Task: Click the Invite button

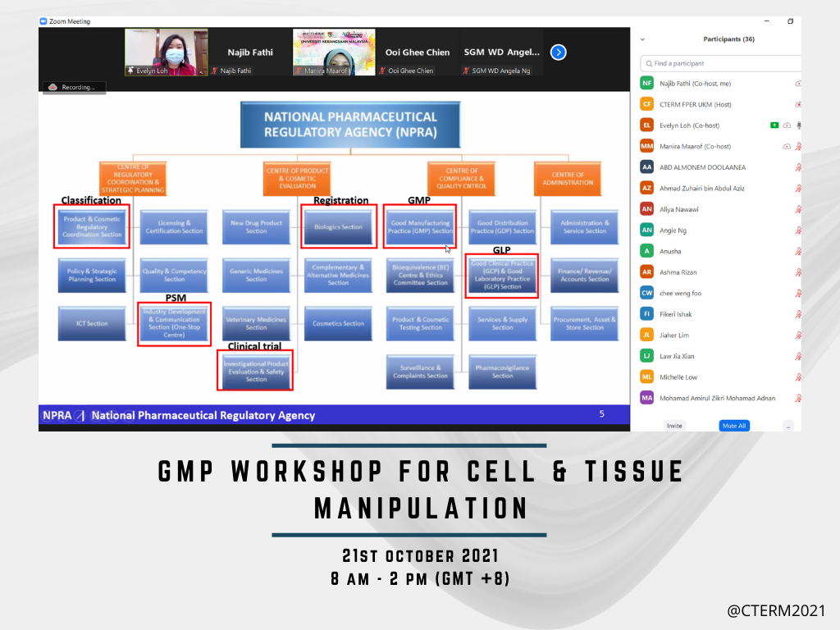Action: click(x=674, y=426)
